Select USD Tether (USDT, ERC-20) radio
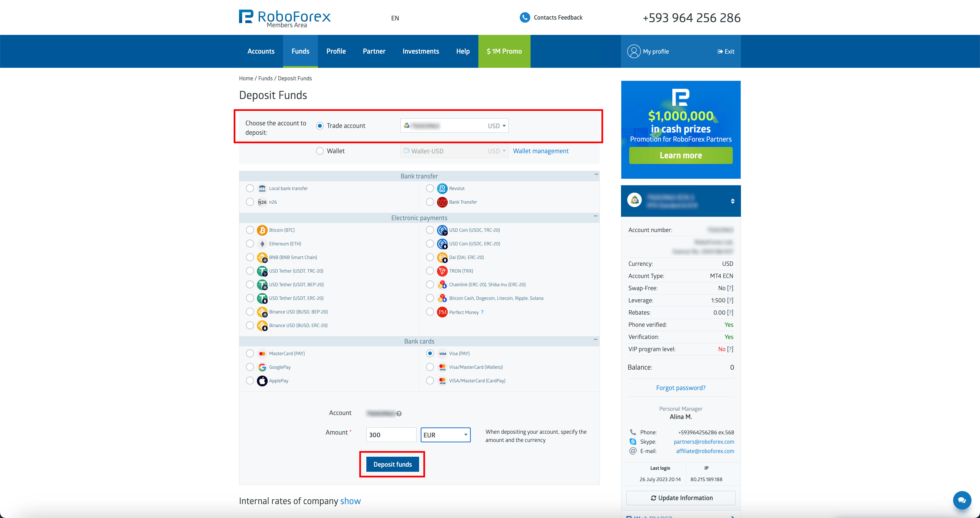Screen dimensions: 980x518 point(250,298)
